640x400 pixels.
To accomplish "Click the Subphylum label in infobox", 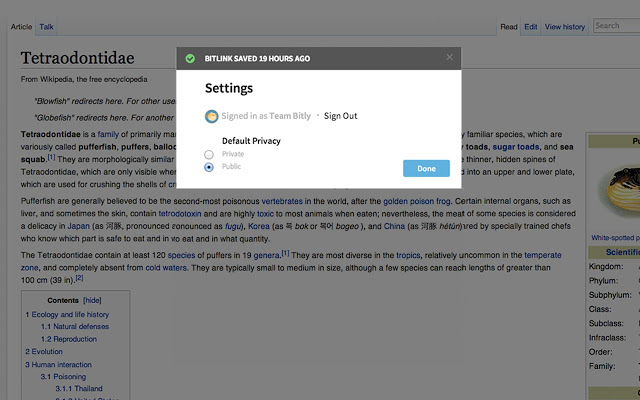I will point(610,295).
